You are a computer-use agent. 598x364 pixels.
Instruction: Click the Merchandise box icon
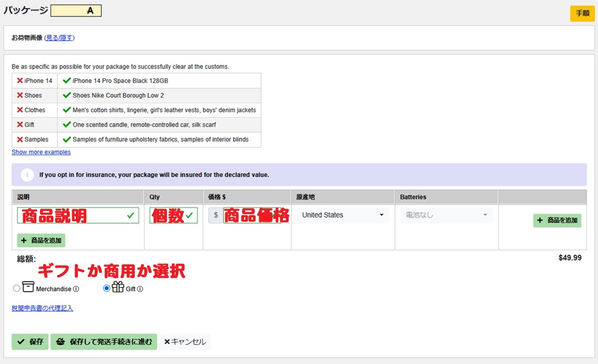28,287
